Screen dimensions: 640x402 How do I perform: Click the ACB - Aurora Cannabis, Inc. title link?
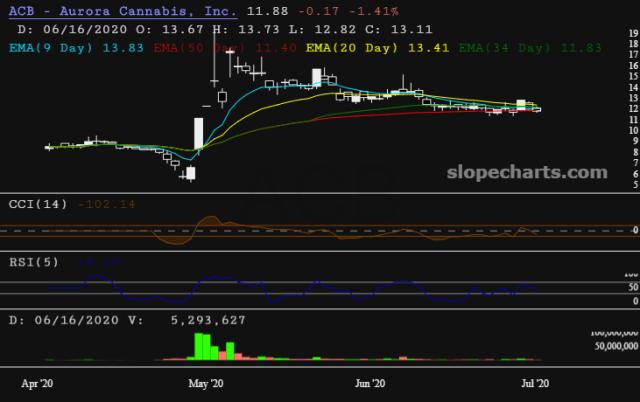point(122,12)
